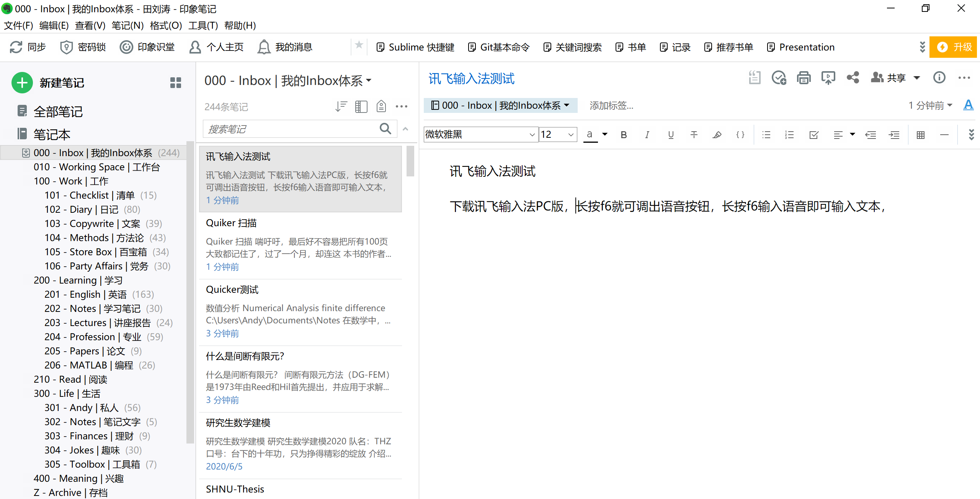Create a new note with the green plus
The image size is (980, 499).
22,83
